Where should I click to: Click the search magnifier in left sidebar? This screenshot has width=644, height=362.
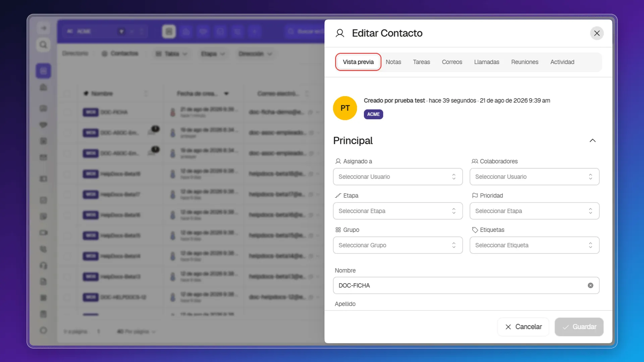pos(43,45)
